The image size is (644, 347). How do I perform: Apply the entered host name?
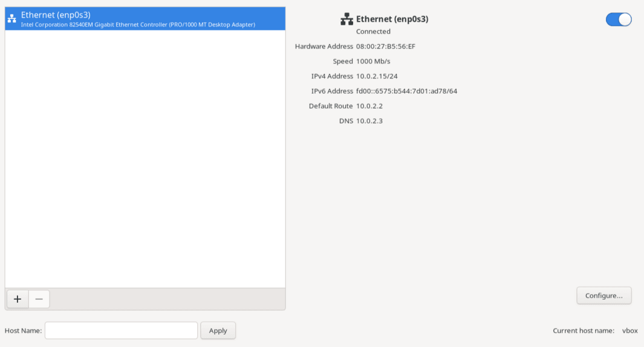(218, 331)
